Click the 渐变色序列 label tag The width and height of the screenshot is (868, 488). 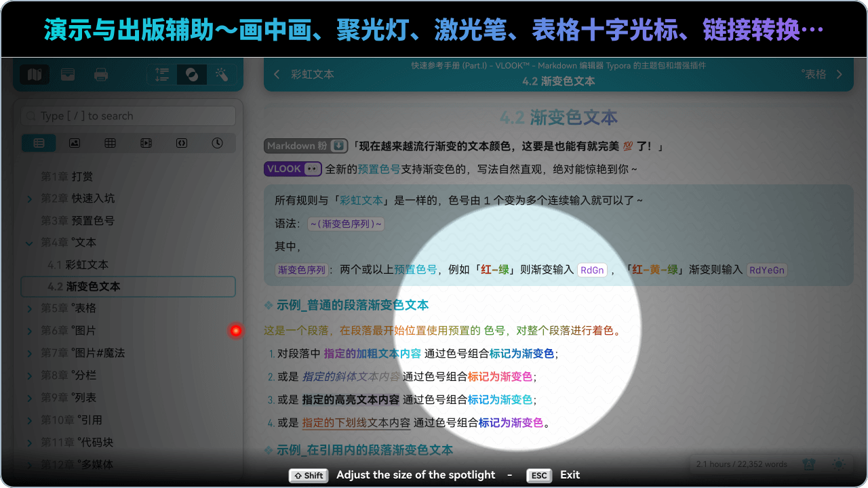coord(302,270)
